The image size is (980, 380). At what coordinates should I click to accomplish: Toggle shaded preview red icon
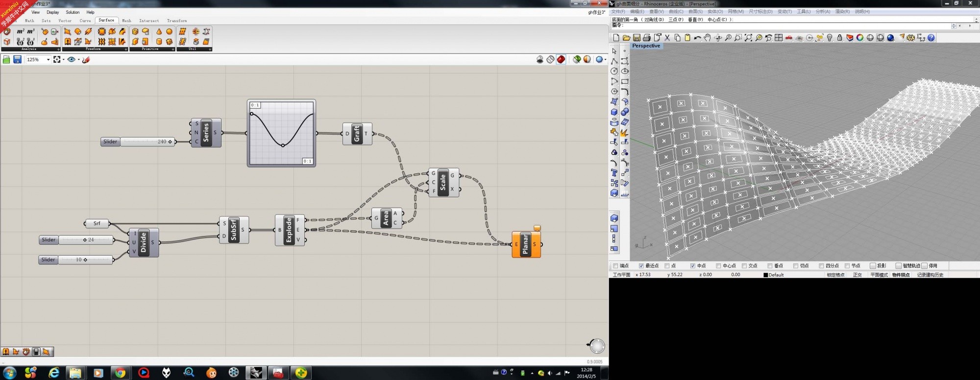click(561, 59)
